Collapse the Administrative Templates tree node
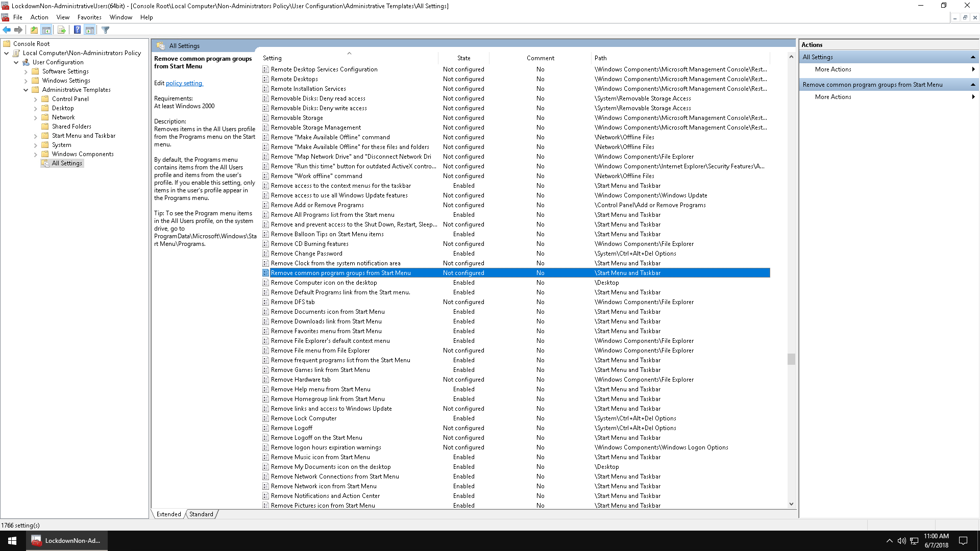Viewport: 980px width, 551px height. [x=26, y=90]
